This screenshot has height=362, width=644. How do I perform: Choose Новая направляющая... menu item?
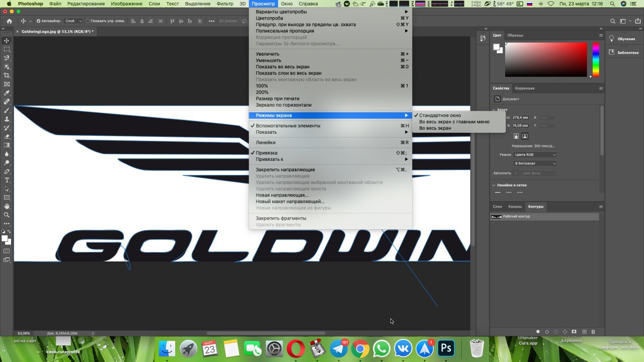coord(331,195)
